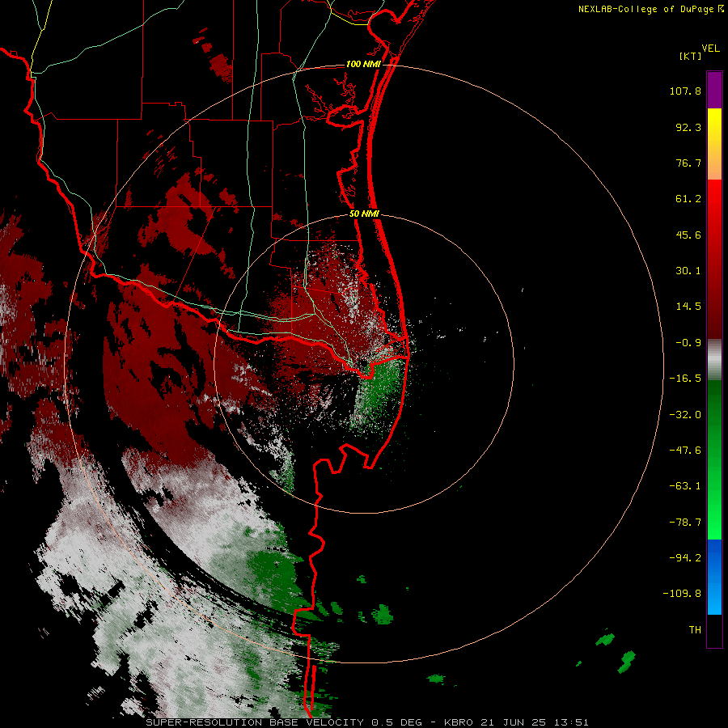Click the 92.3 scale value
Viewport: 728px width, 728px height.
(688, 127)
